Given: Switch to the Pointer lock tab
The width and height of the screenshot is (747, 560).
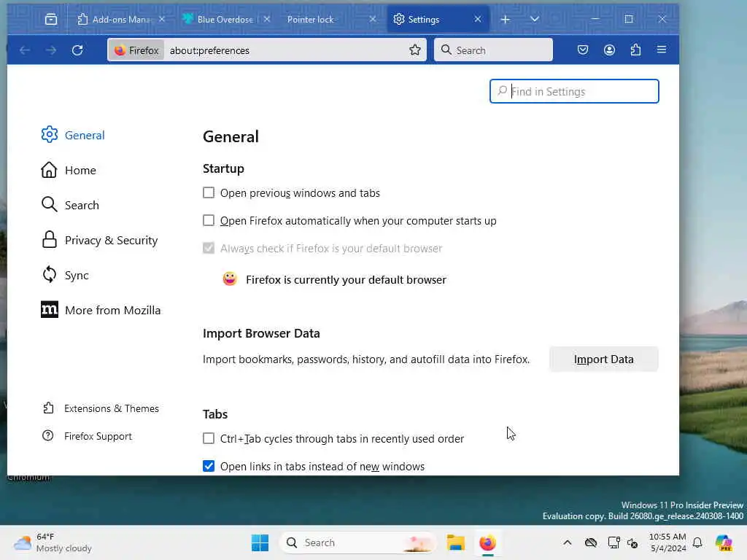Looking at the screenshot, I should pyautogui.click(x=311, y=19).
